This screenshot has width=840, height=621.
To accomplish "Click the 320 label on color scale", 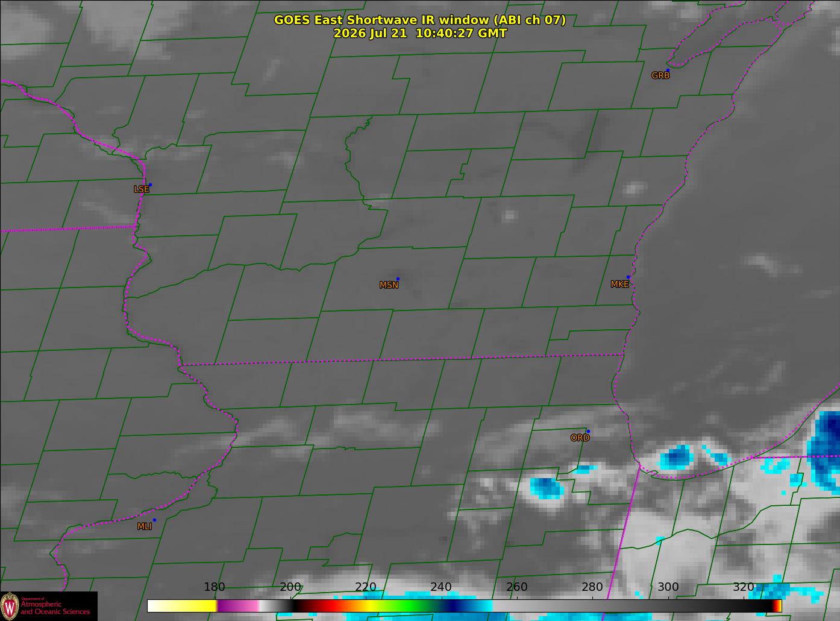I will [x=744, y=587].
